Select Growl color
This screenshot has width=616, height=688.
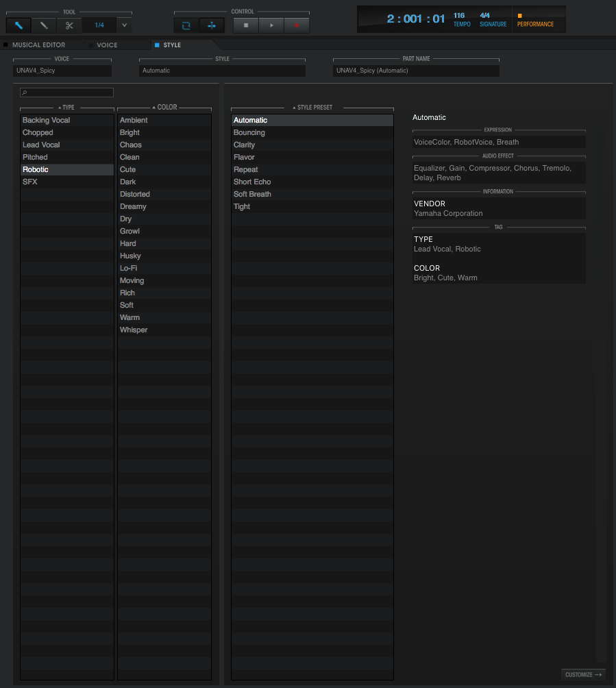(x=164, y=231)
